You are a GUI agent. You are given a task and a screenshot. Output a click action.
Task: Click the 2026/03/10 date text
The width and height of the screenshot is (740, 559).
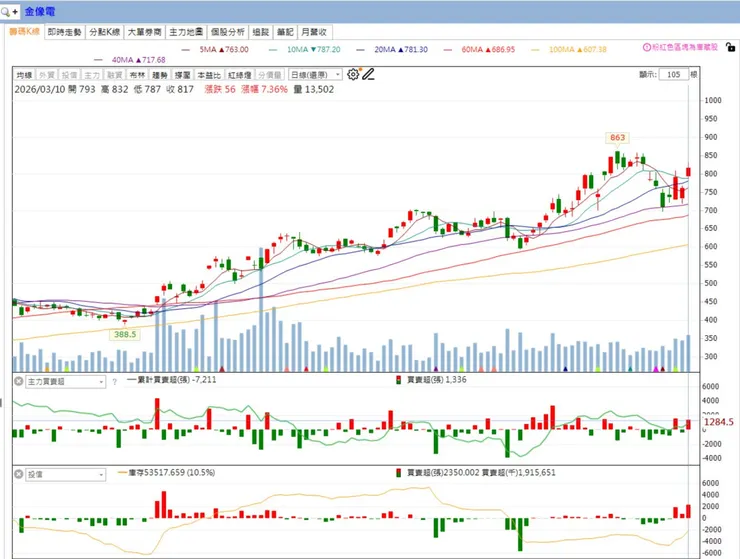pyautogui.click(x=40, y=89)
